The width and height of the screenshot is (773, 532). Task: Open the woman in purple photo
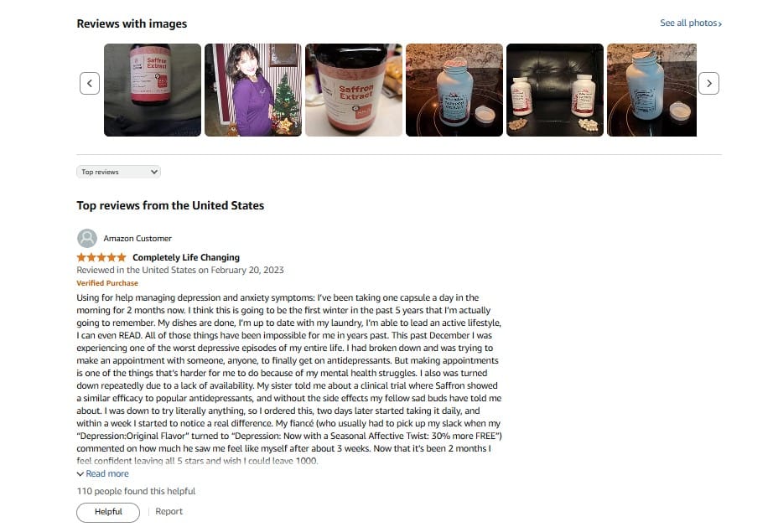[253, 90]
